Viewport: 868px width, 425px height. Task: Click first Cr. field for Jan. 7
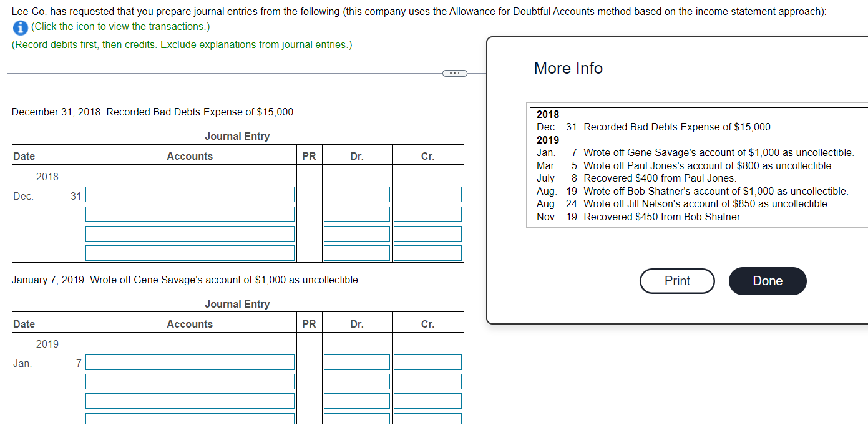click(427, 363)
